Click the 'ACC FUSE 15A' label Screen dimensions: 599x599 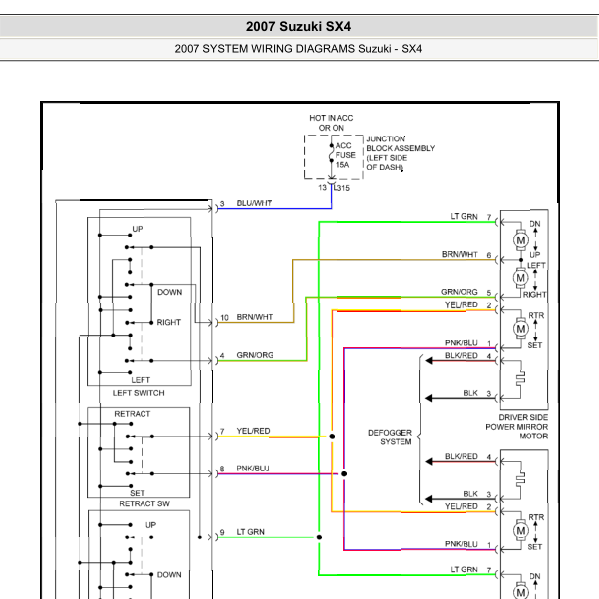(x=345, y=155)
